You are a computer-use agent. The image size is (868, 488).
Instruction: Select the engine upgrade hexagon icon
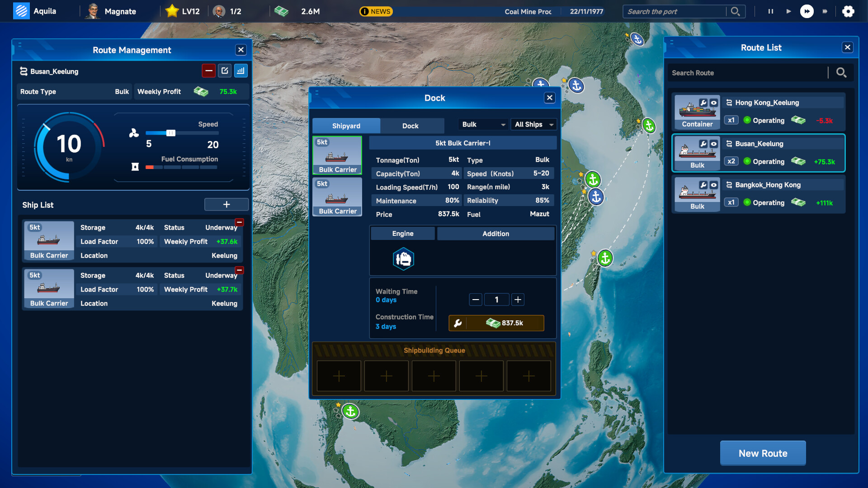coord(403,259)
